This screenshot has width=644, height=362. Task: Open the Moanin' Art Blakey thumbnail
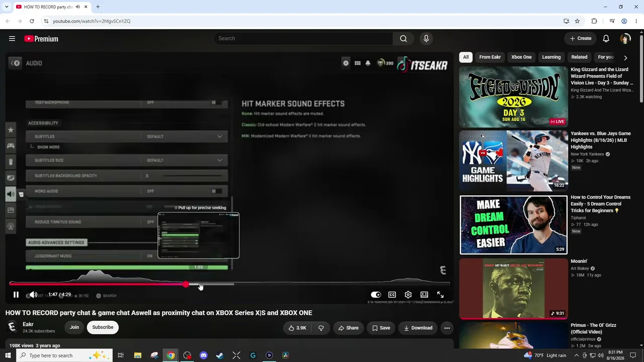point(514,289)
